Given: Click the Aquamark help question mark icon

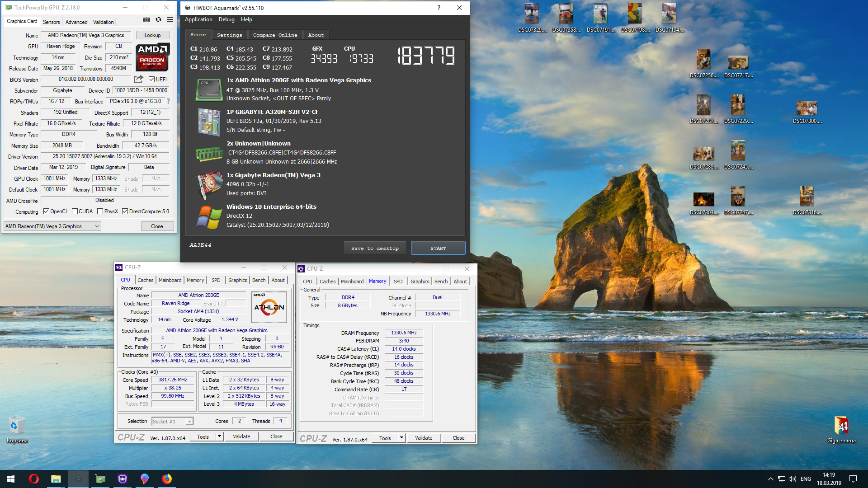Looking at the screenshot, I should click(439, 8).
